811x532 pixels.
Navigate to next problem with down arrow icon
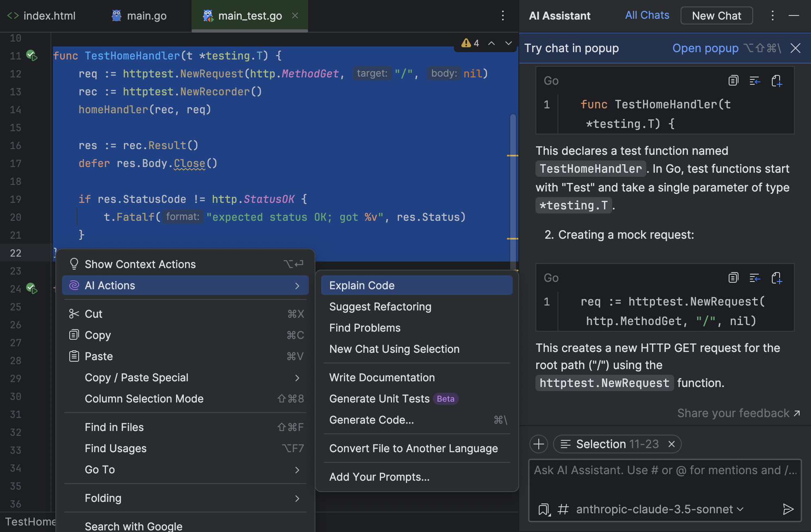[508, 43]
